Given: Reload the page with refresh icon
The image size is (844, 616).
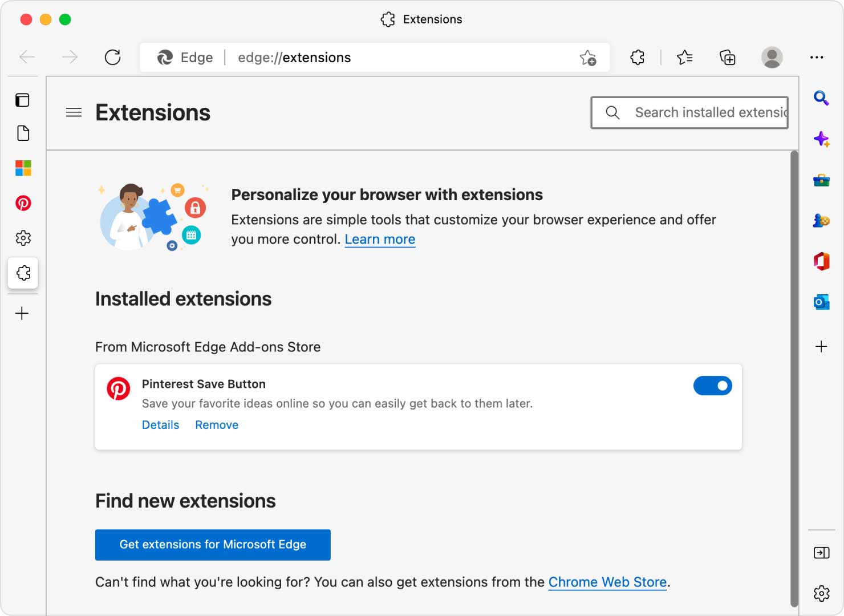Looking at the screenshot, I should (x=113, y=57).
